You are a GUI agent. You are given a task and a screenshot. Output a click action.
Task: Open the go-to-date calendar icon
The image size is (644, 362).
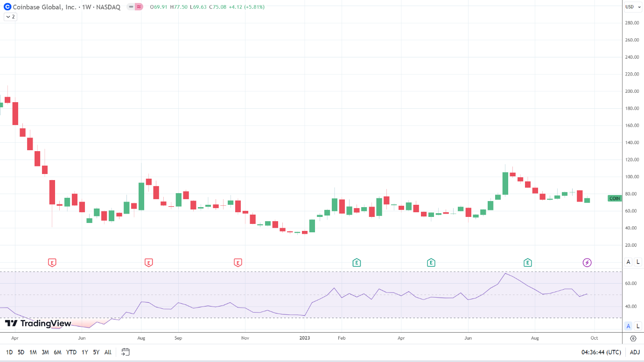click(125, 352)
